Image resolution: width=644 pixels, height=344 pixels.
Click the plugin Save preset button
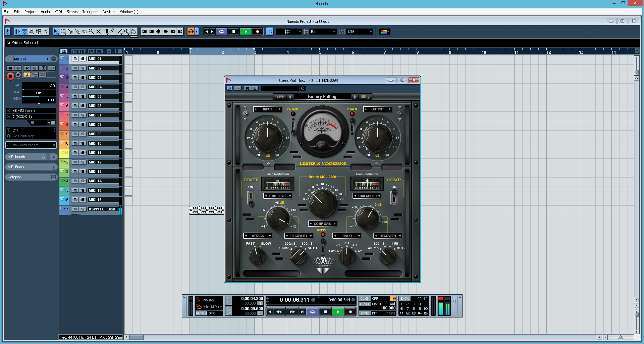click(280, 97)
